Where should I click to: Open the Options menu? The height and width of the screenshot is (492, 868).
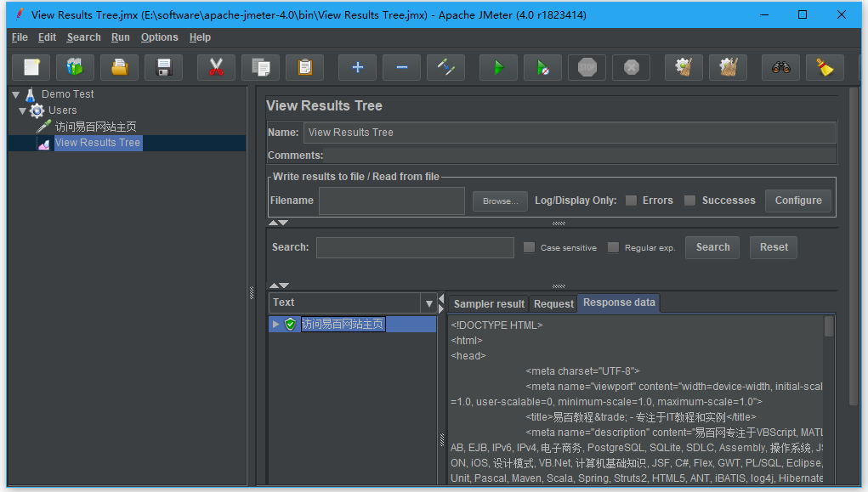[x=159, y=37]
